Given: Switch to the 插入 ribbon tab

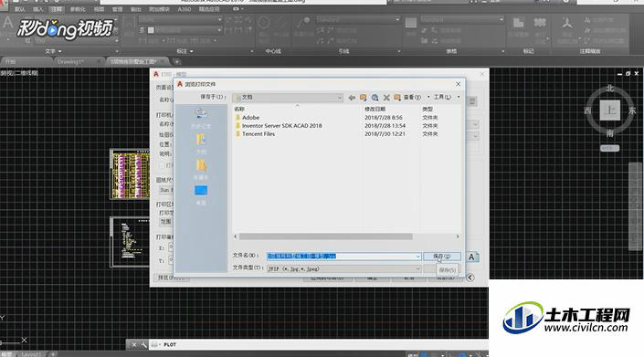Looking at the screenshot, I should pyautogui.click(x=37, y=9).
